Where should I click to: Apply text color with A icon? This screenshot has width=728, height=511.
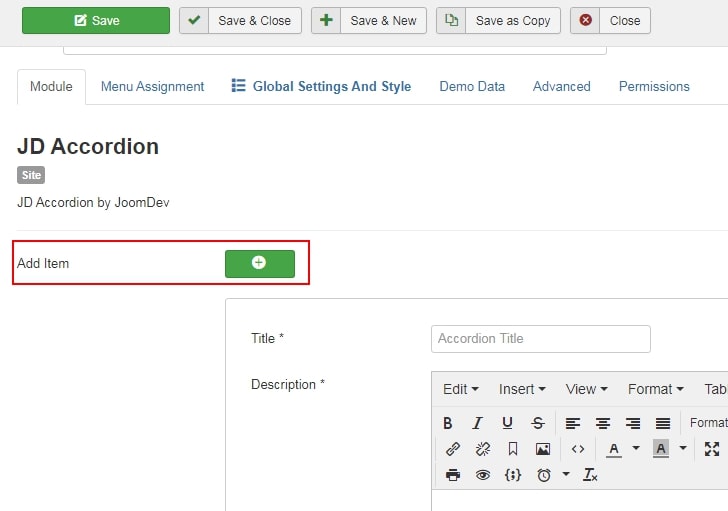point(614,449)
